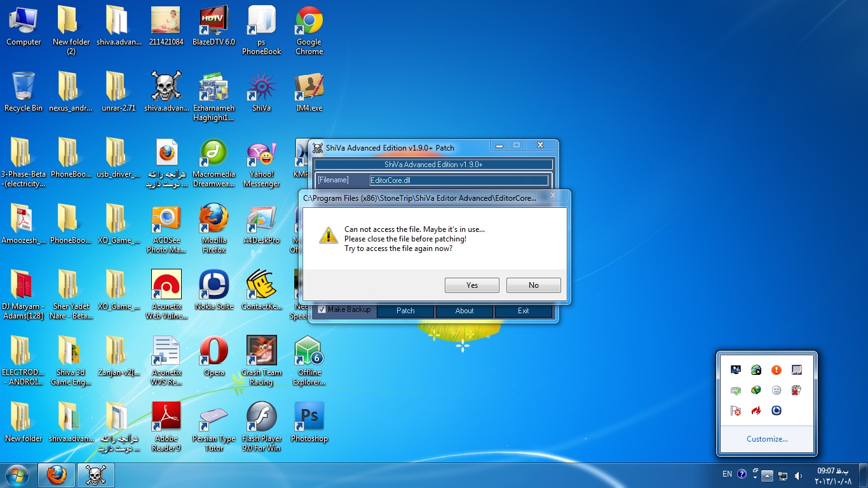Screen dimensions: 868x488
Task: Select the A4DeskPro shortcut
Action: [262, 224]
